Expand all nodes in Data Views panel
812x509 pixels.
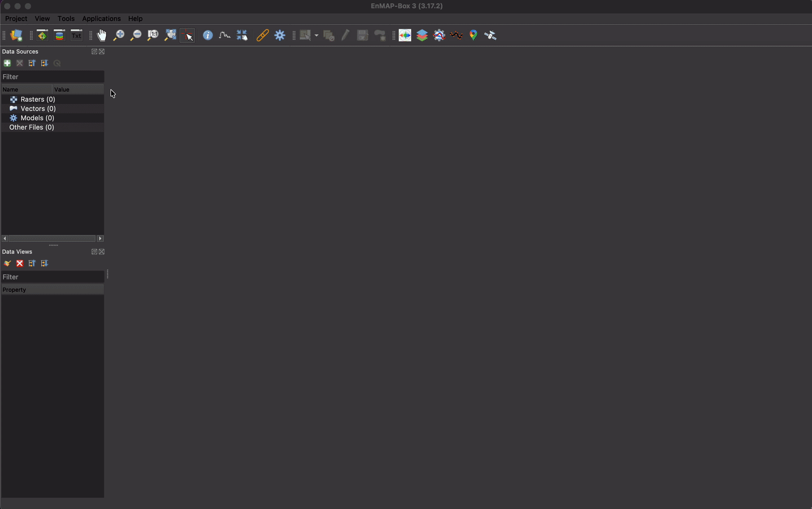pos(44,263)
